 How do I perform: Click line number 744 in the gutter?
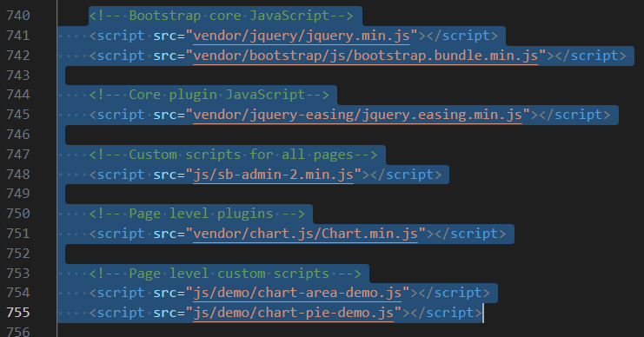click(x=18, y=95)
